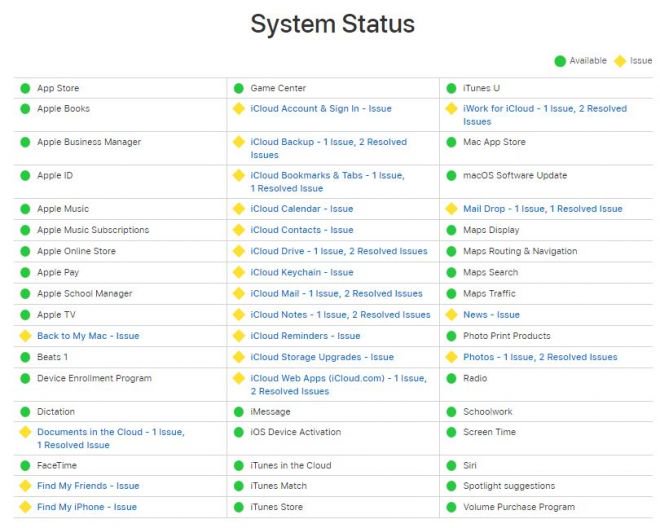Open Find My iPhone - Issue link
The width and height of the screenshot is (660, 528).
coord(87,507)
